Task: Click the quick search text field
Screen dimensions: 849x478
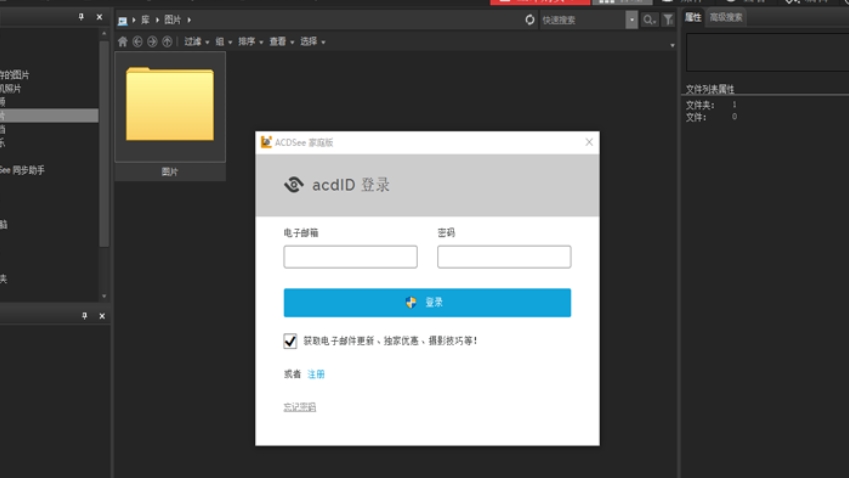Action: 582,20
